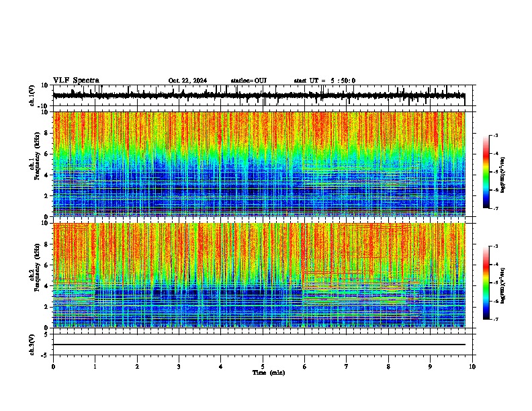Viewport: 532px width, 411px height.
Task: Click the "station=OUJ" header label
Action: pos(249,81)
